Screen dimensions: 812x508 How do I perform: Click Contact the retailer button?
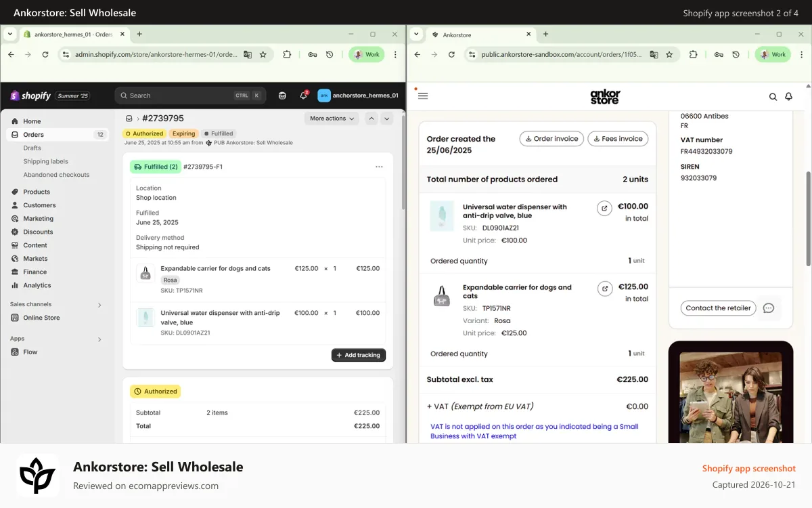click(718, 308)
